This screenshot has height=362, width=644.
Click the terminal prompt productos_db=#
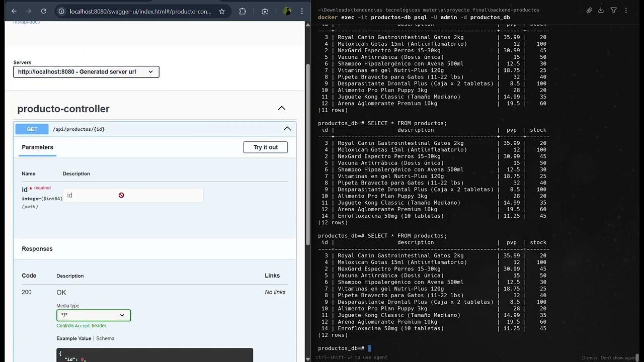[341, 348]
